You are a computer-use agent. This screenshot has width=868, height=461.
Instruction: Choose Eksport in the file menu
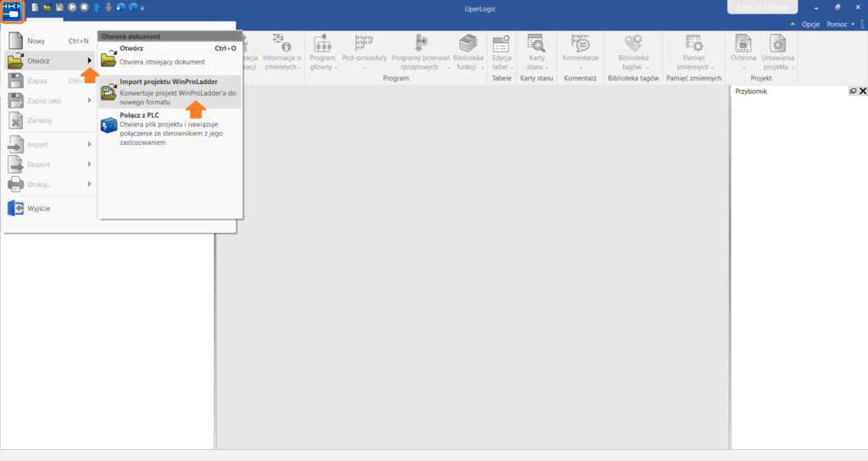click(x=50, y=165)
